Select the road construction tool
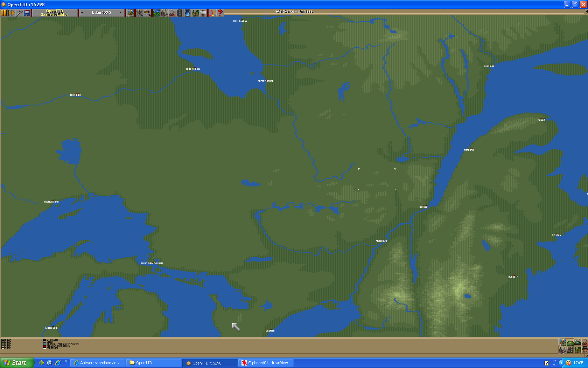 click(x=180, y=13)
